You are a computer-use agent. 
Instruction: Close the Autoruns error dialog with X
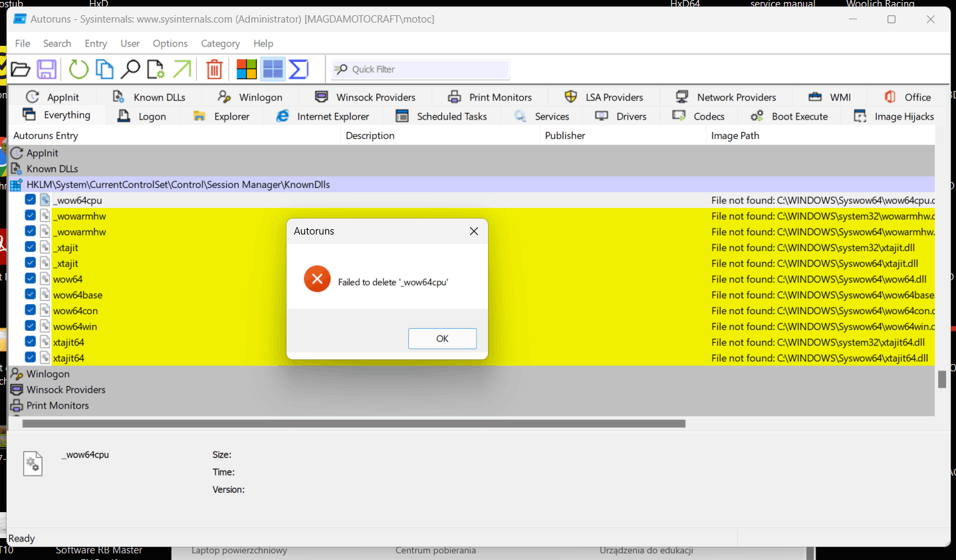(x=474, y=231)
